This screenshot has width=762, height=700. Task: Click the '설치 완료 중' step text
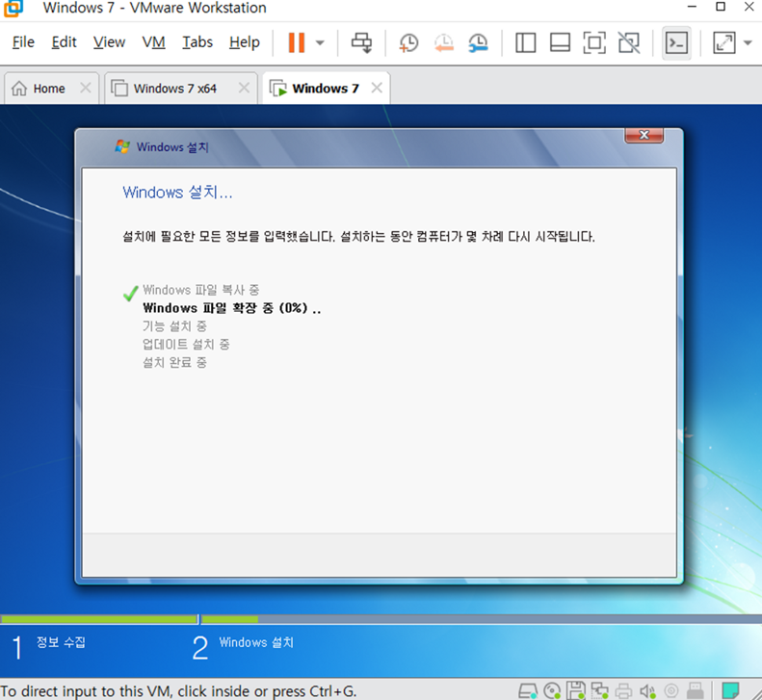point(174,362)
